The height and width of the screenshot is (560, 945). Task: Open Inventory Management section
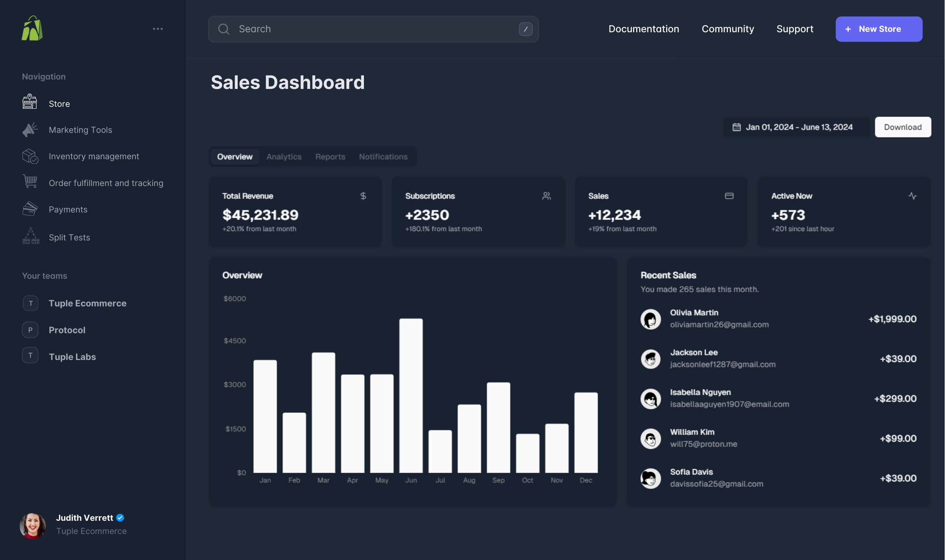tap(94, 156)
